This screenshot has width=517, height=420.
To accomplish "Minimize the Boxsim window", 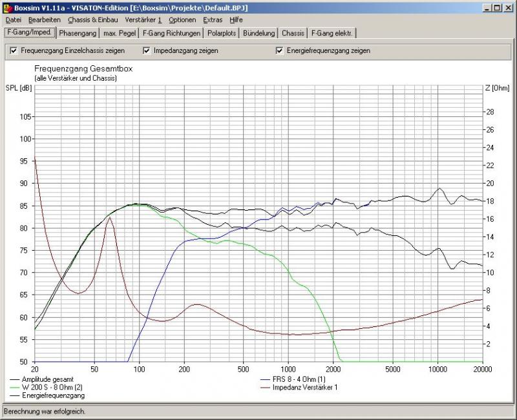I will pos(487,8).
